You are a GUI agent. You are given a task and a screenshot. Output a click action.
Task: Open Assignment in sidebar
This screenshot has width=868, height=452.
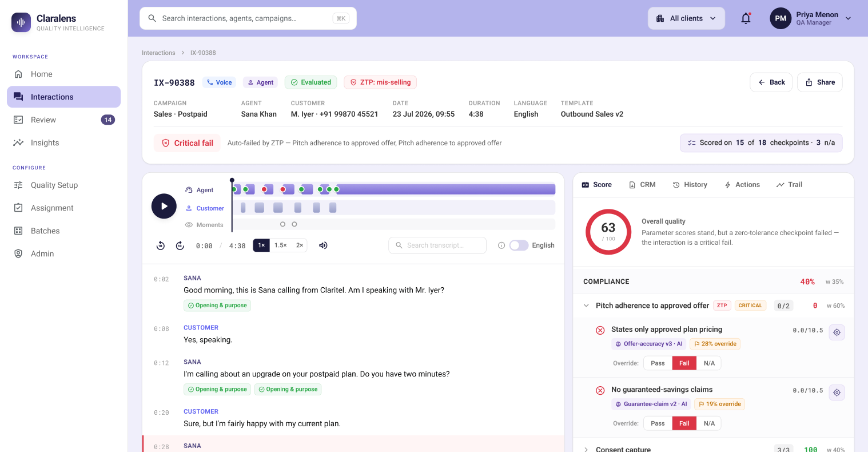coord(63,208)
